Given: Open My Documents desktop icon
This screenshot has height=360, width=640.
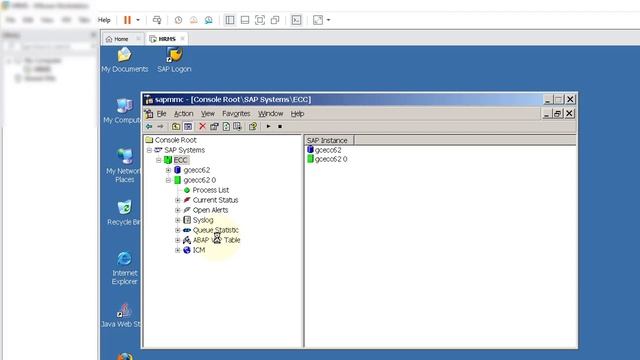Looking at the screenshot, I should 124,60.
